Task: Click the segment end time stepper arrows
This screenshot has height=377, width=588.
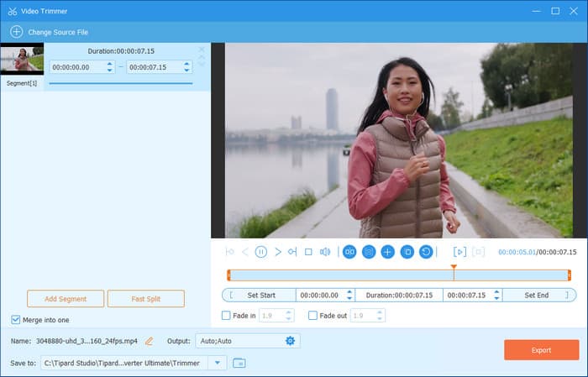Action: click(x=186, y=67)
